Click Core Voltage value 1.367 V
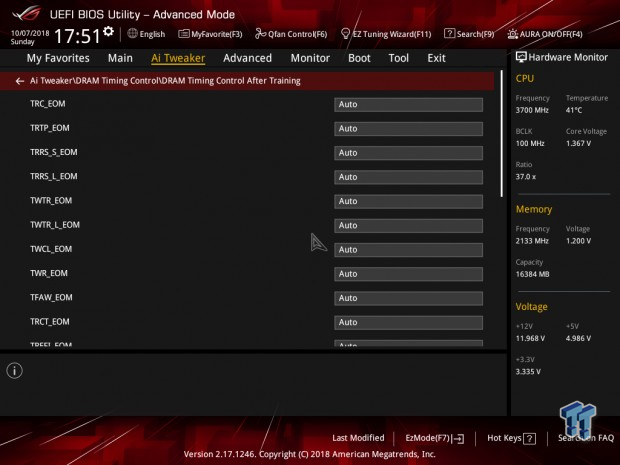This screenshot has width=620, height=465. coord(578,144)
